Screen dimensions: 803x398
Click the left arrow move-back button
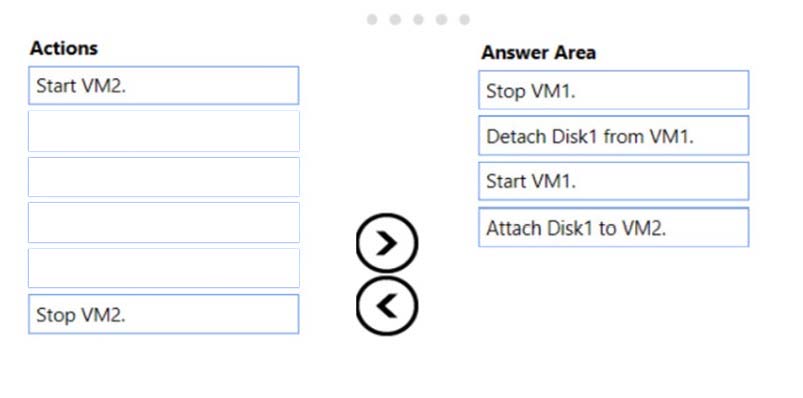point(387,306)
